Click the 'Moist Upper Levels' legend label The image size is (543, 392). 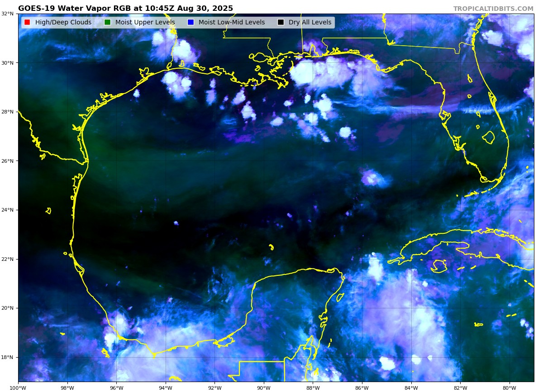[145, 22]
